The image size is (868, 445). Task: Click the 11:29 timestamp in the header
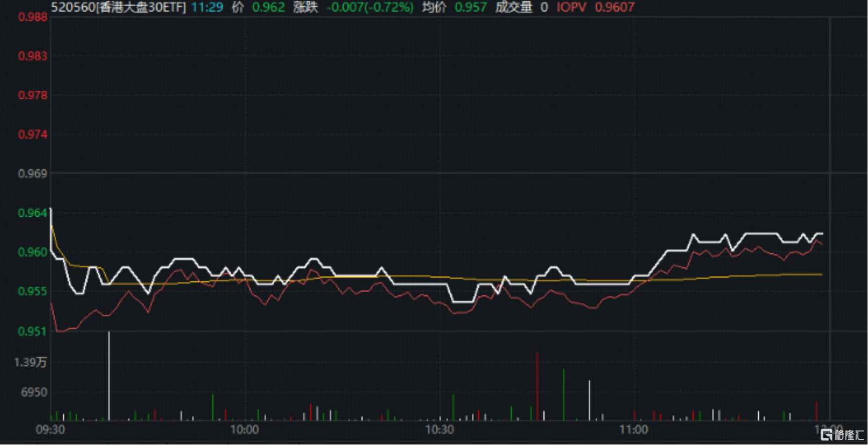point(207,8)
